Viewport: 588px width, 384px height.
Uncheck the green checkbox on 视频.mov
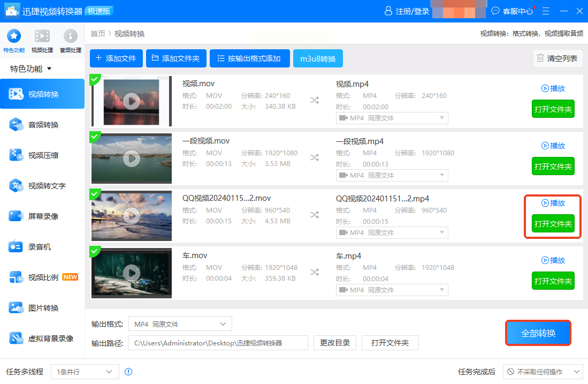[95, 80]
